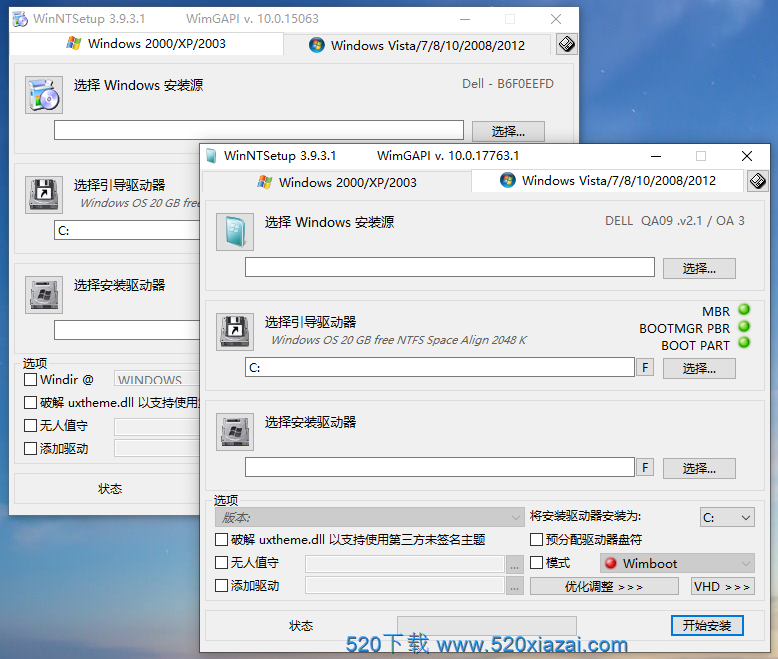Screen dimensions: 778x659
Task: Tick 无人值守 checkbox in front window
Action: [221, 562]
